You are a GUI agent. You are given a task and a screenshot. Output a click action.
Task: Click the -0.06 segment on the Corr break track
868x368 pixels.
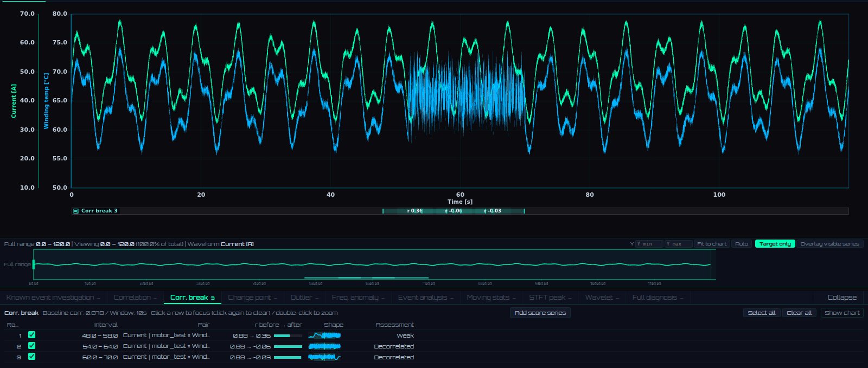click(454, 211)
